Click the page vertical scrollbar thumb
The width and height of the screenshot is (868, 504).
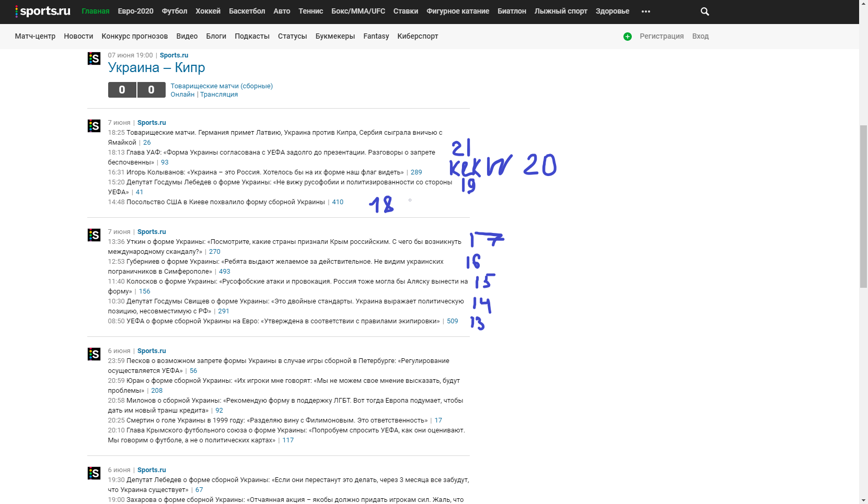click(863, 206)
